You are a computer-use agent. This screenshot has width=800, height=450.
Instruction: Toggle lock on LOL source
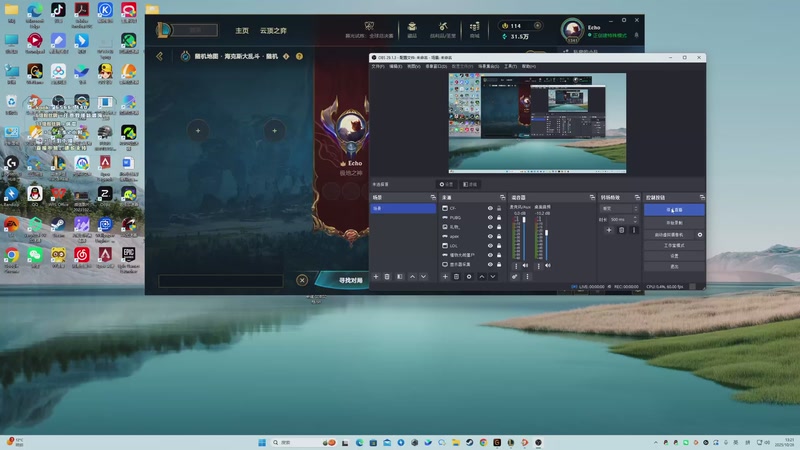coord(499,246)
